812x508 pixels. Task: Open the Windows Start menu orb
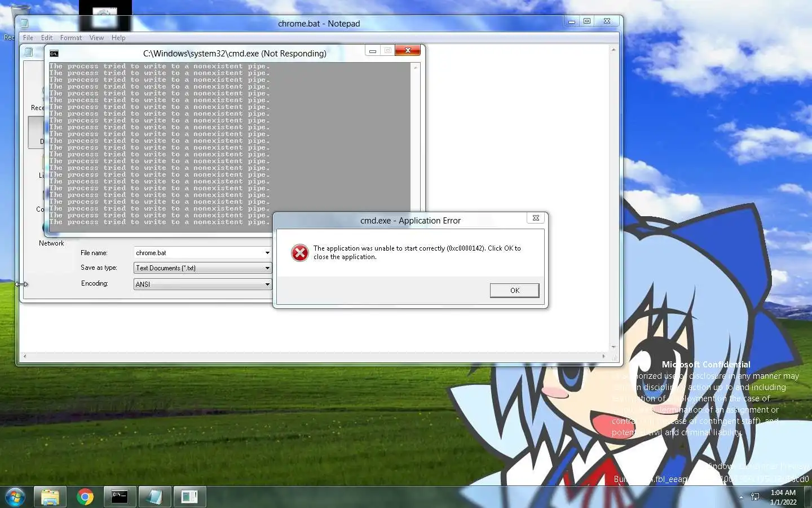15,497
